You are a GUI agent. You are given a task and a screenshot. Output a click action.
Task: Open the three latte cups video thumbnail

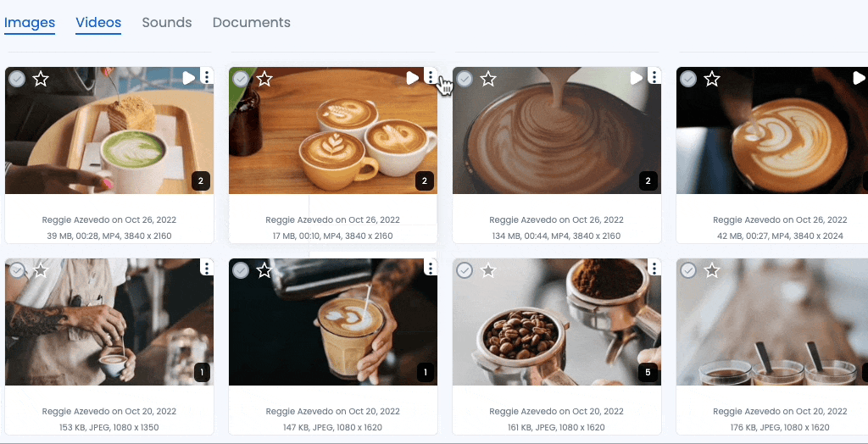click(x=332, y=130)
